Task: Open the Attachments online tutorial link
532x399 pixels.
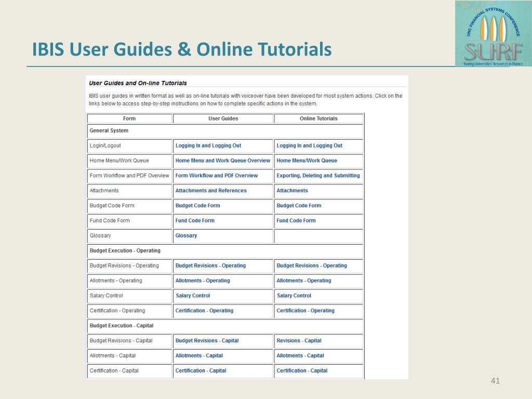Action: (x=292, y=191)
